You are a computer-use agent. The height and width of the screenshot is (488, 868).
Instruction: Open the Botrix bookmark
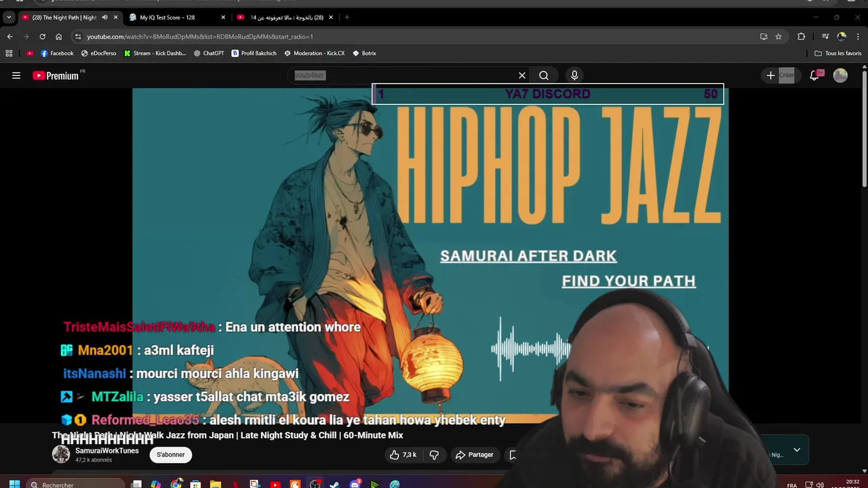coord(363,53)
